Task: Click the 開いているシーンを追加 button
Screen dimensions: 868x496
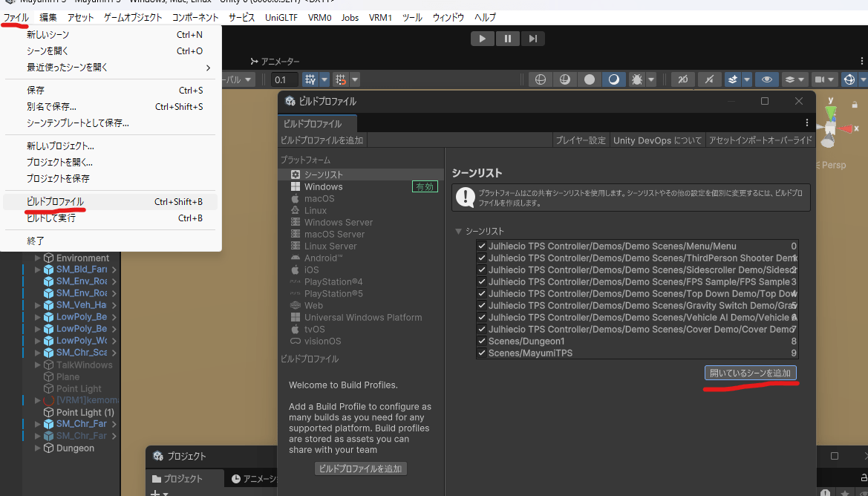Action: click(750, 373)
